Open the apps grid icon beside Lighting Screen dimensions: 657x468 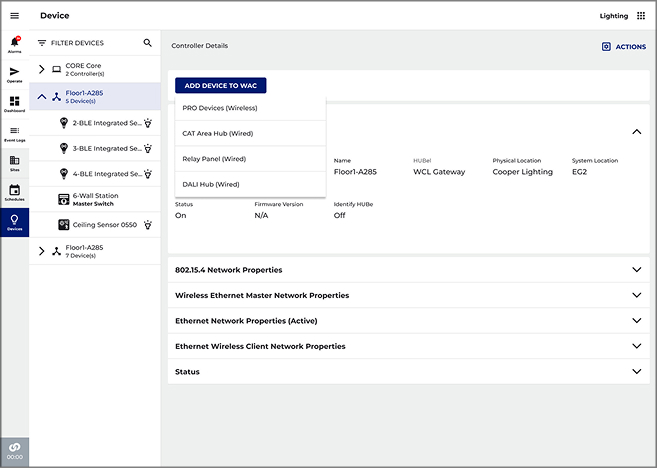(641, 16)
